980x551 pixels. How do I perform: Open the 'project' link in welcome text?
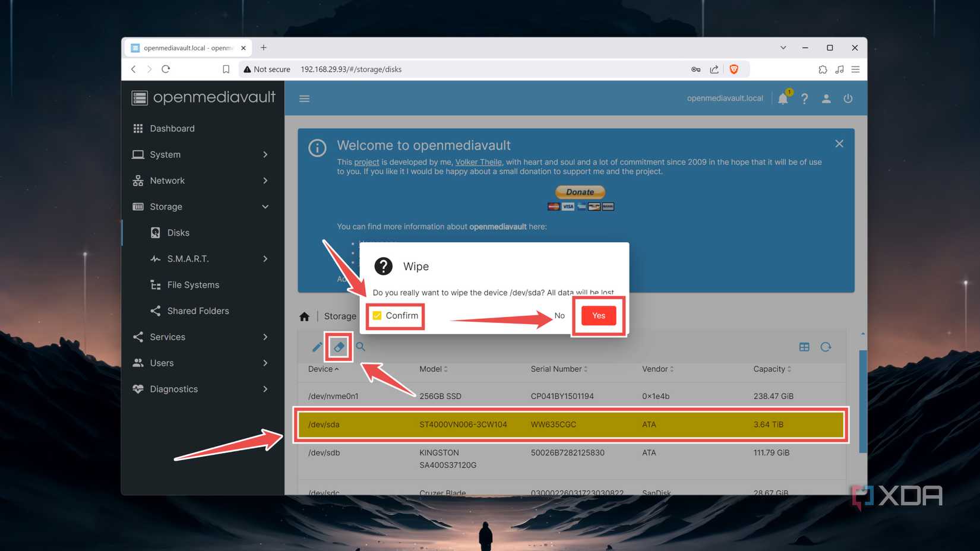click(x=366, y=162)
